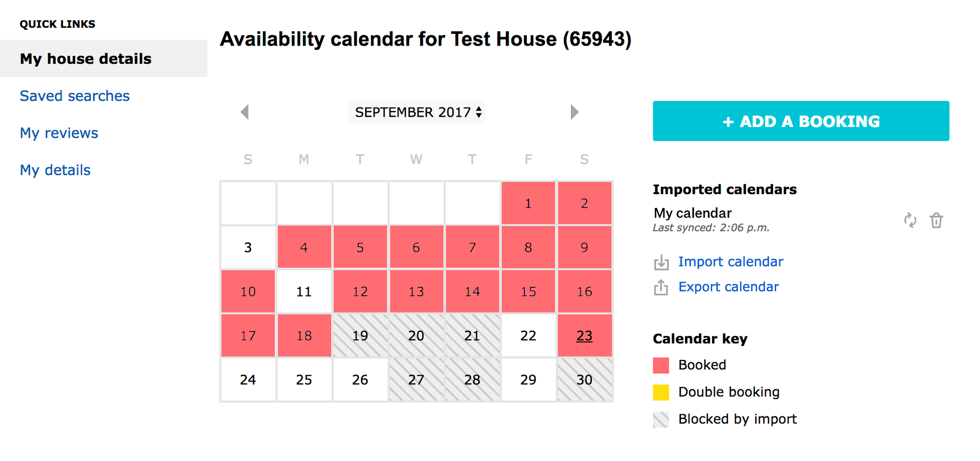Click the yellow Double booking swatch
Image resolution: width=980 pixels, height=461 pixels.
[661, 392]
